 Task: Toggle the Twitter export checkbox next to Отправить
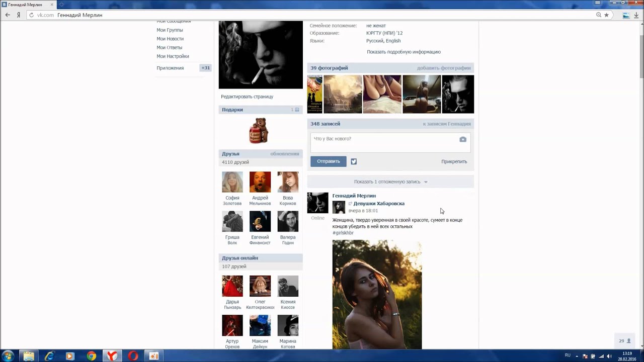tap(354, 161)
